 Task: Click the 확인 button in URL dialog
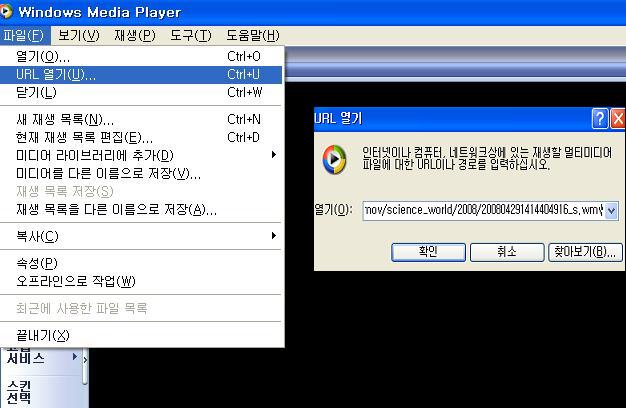tap(428, 252)
